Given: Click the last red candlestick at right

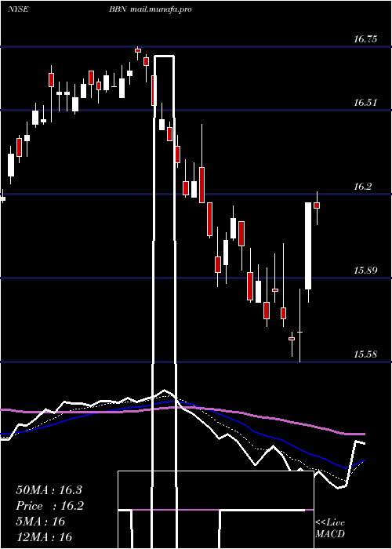Looking at the screenshot, I should click(x=317, y=205).
